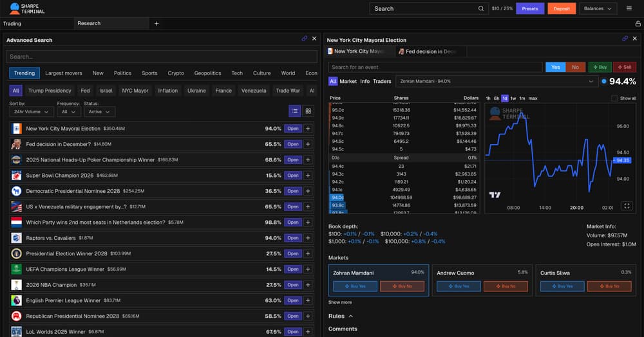Click the Democratic Presidential Nominee 2028 donkey icon
Image resolution: width=644 pixels, height=337 pixels.
coord(17,191)
